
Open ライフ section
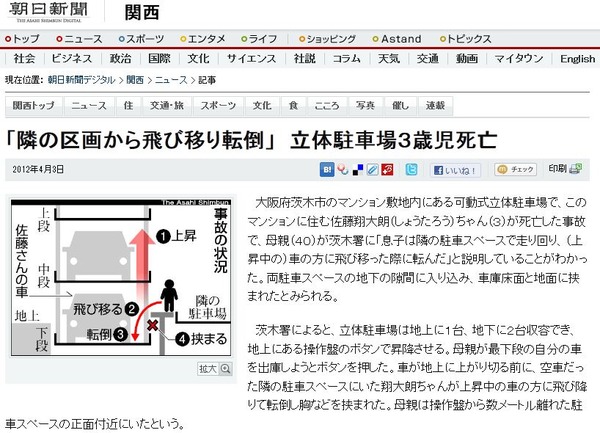click(x=259, y=39)
